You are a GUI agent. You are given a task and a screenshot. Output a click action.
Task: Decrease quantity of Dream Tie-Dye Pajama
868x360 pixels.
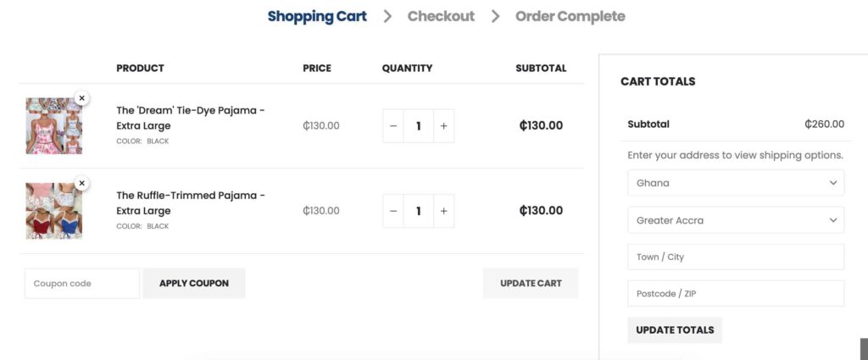393,126
